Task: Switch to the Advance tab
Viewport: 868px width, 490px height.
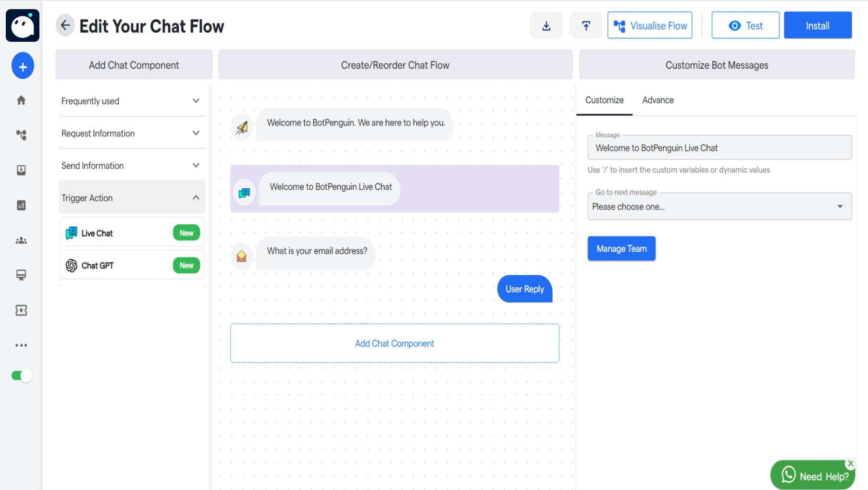Action: click(658, 100)
